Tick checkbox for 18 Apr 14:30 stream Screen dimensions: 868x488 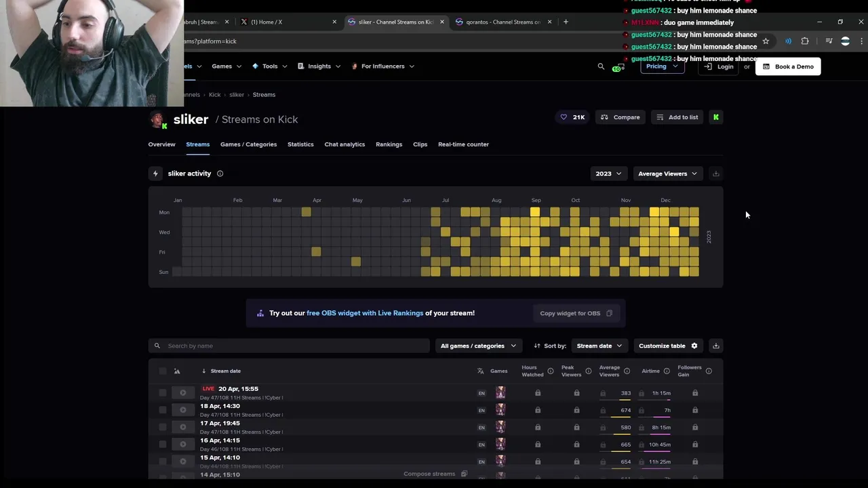click(x=162, y=410)
